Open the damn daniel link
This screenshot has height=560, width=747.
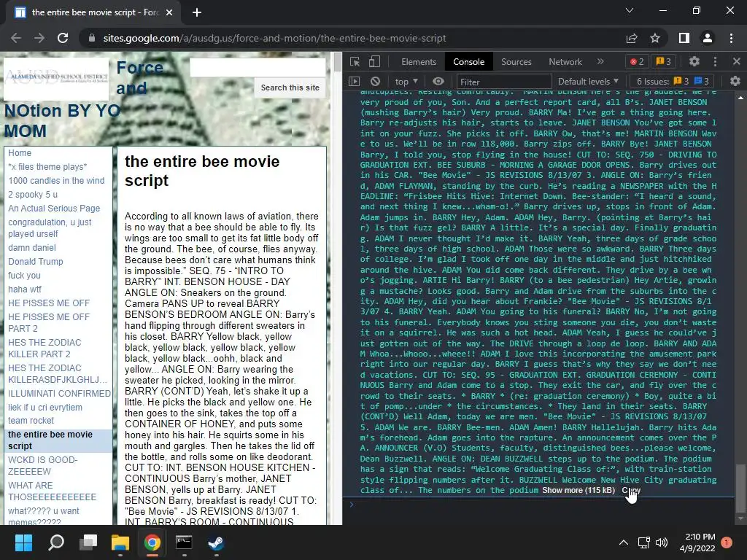[32, 248]
